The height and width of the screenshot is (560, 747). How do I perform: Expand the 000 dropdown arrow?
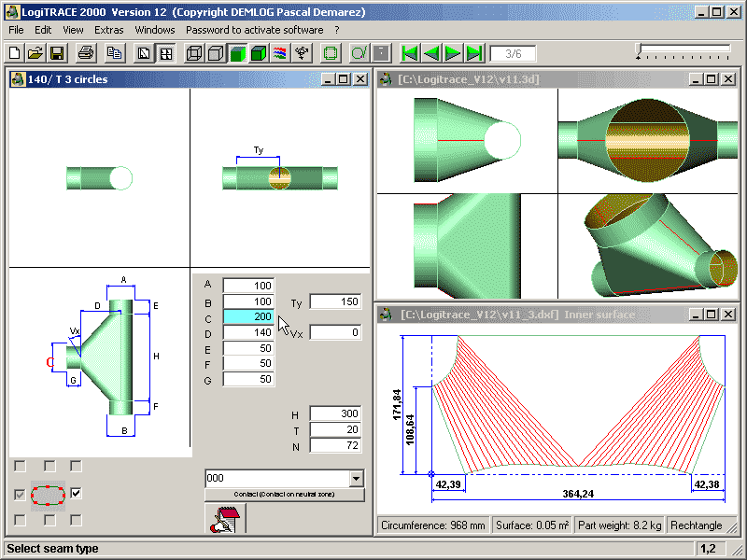[356, 479]
